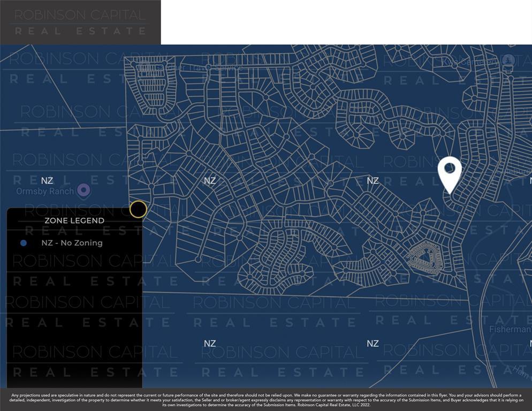This screenshot has height=411, width=532.
Task: Click the white location pin marker
Action: (x=450, y=172)
